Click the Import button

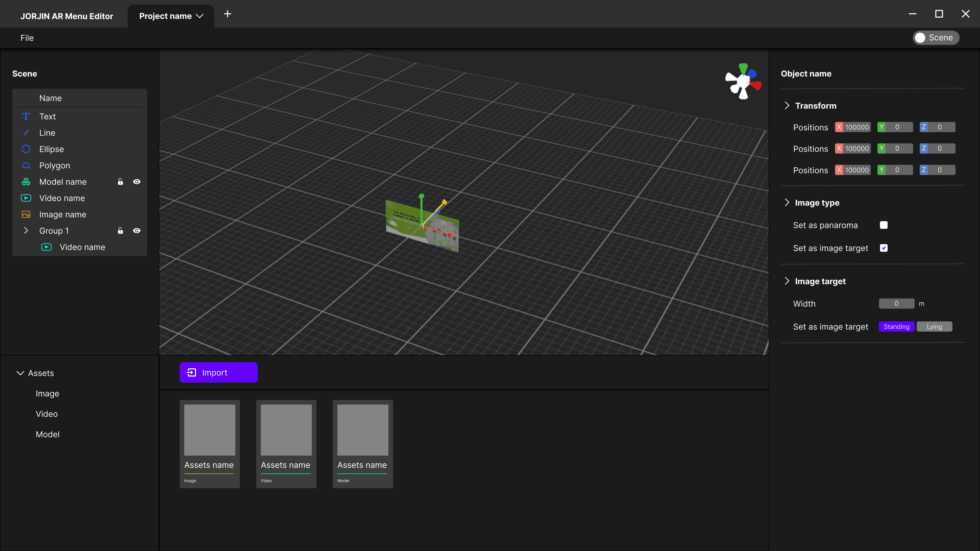[218, 373]
